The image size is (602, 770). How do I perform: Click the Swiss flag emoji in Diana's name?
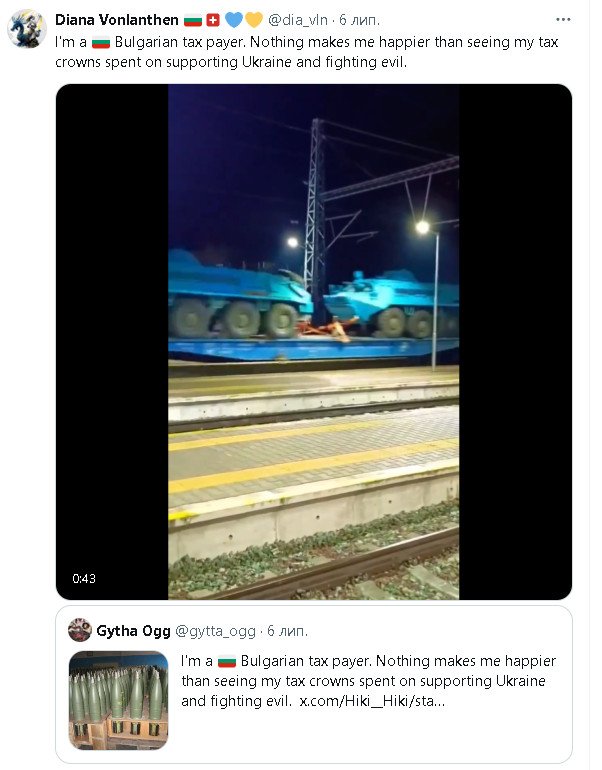point(213,20)
